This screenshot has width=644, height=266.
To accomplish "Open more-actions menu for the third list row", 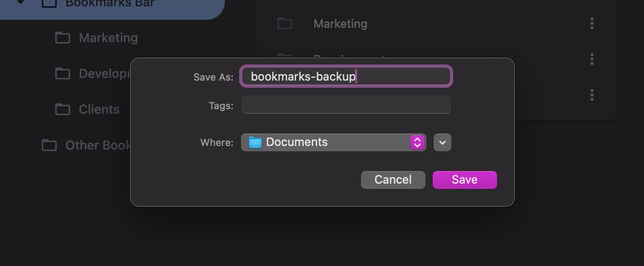I will point(592,95).
